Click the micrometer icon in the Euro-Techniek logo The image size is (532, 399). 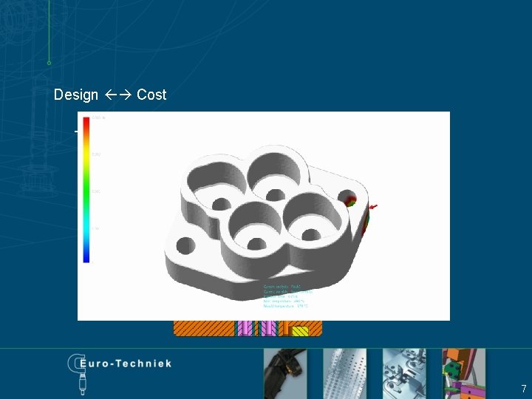pos(78,374)
